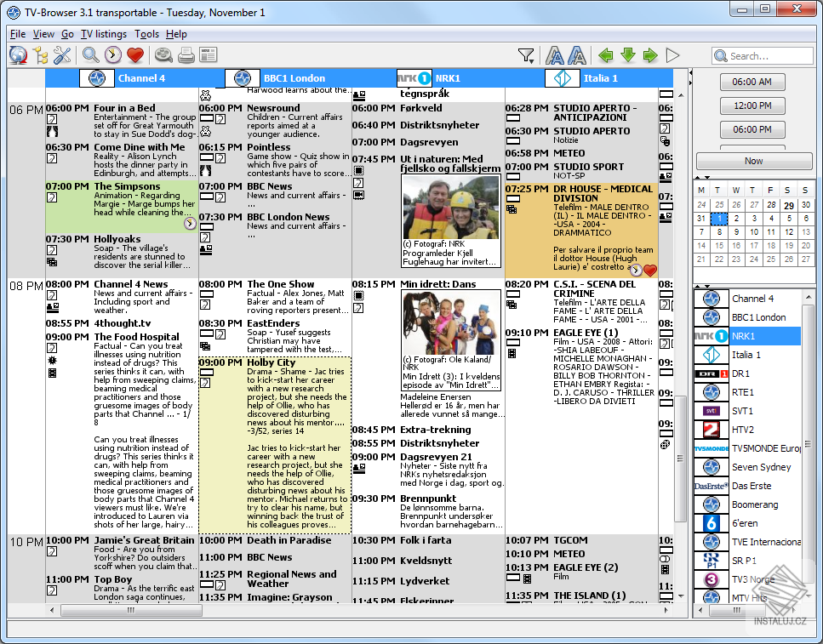
Task: Increase the program text font size
Action: point(576,54)
